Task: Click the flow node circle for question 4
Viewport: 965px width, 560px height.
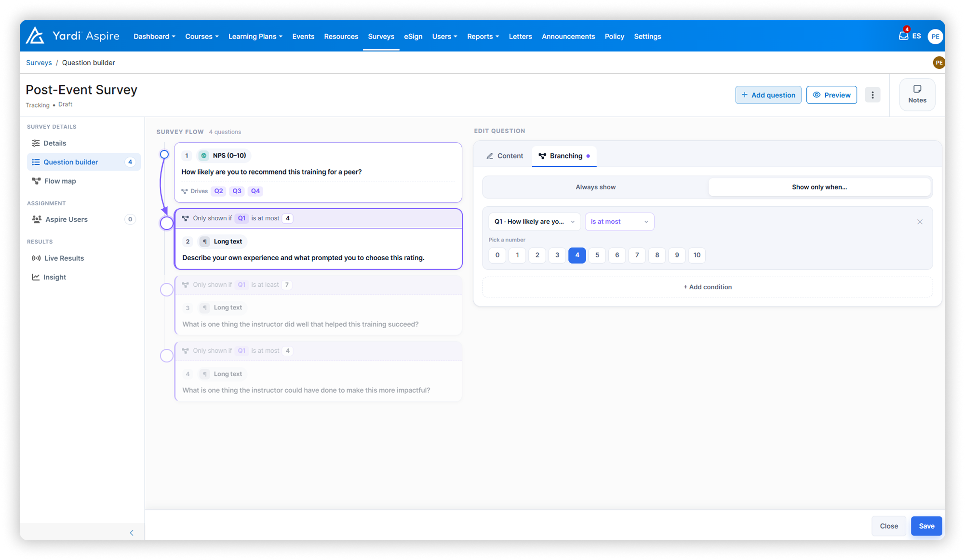Action: coord(166,356)
